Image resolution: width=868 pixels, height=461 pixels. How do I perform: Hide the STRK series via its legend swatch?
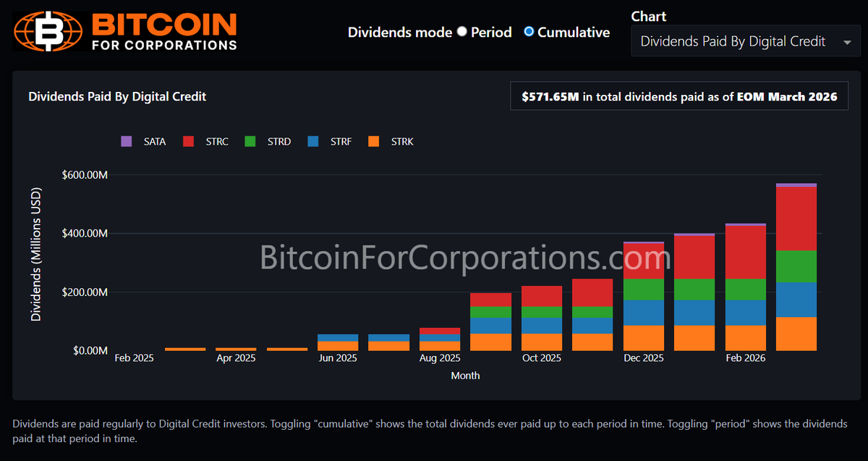(x=373, y=141)
